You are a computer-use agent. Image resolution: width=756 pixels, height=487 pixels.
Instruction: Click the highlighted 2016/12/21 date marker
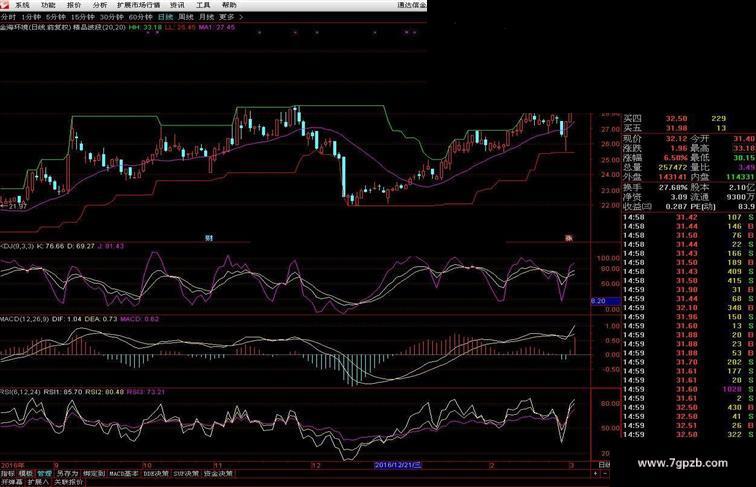[398, 465]
